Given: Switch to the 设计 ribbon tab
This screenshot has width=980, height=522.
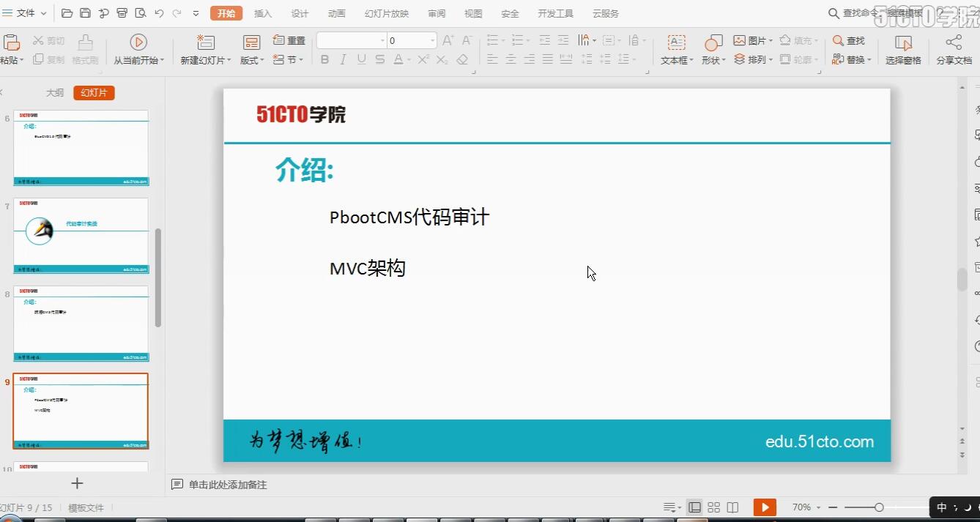Looking at the screenshot, I should 300,14.
